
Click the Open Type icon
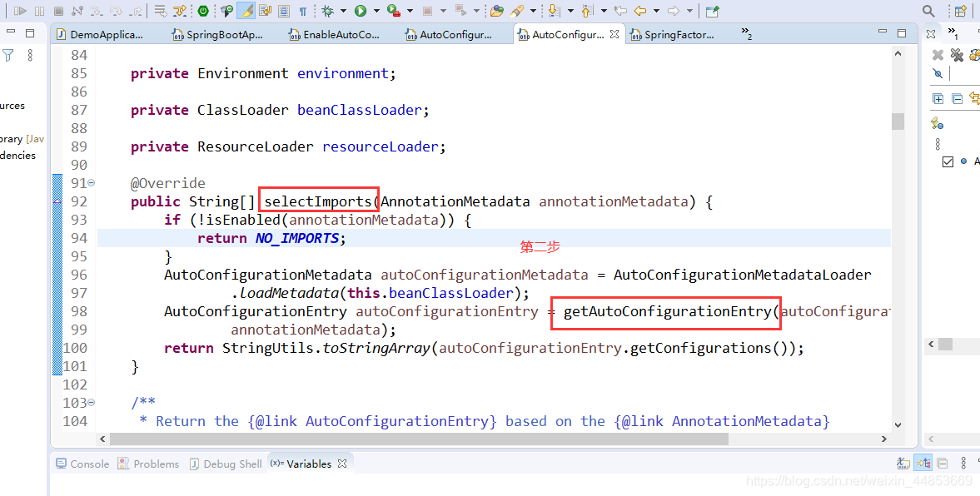497,11
